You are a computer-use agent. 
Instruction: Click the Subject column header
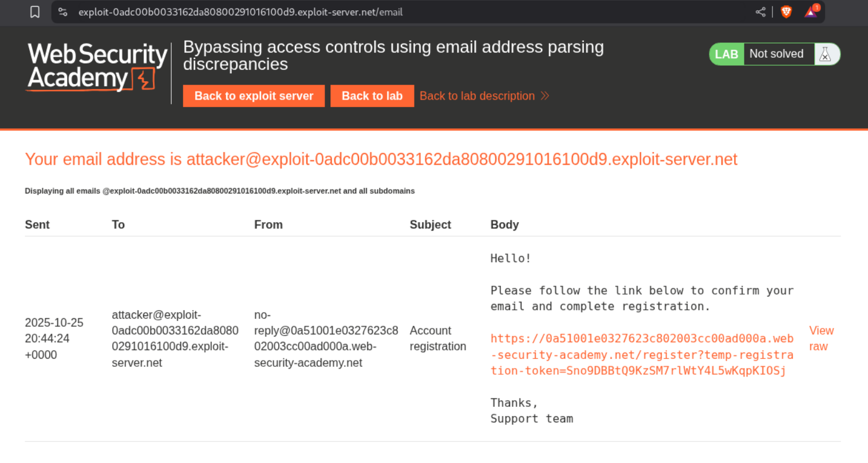pos(430,225)
